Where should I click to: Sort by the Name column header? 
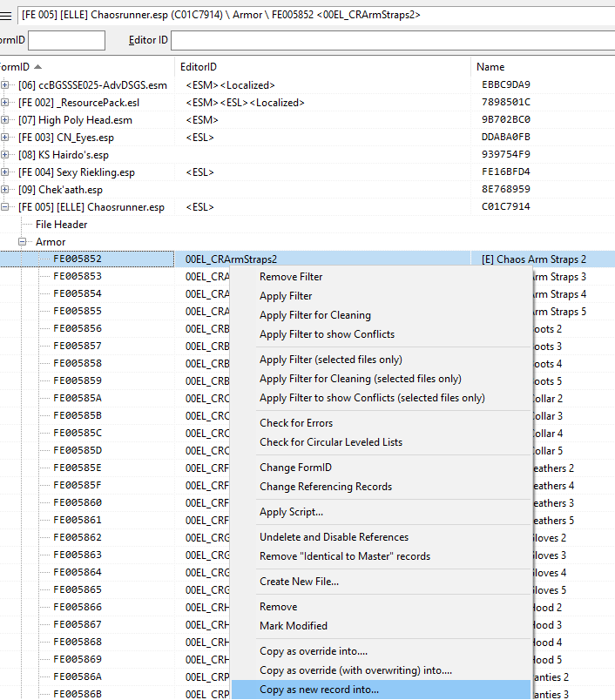coord(490,67)
